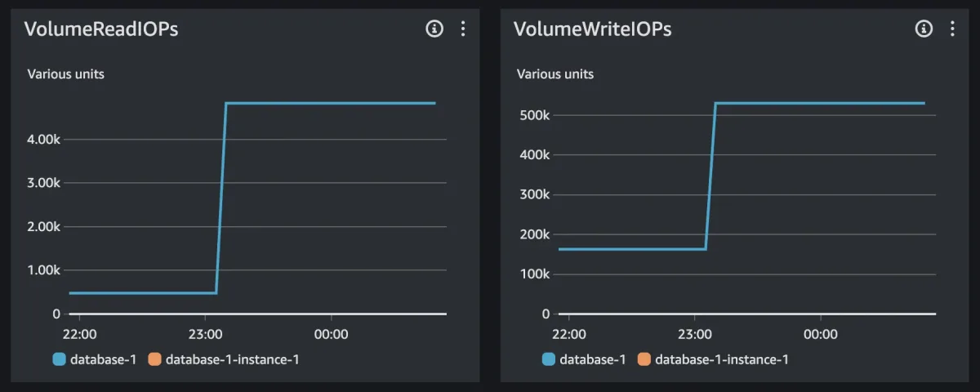Click the 23:00 time label on VolumeReadIOPs chart

tap(205, 334)
